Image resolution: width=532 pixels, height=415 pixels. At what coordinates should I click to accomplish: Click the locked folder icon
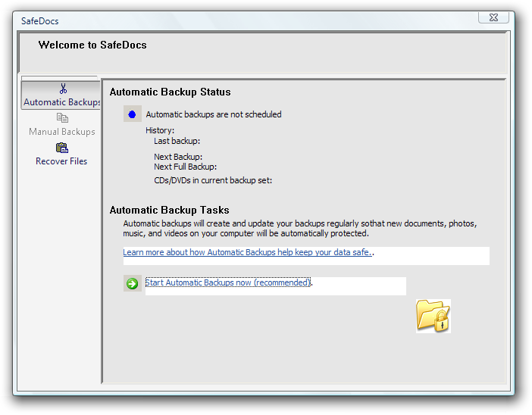coord(433,316)
